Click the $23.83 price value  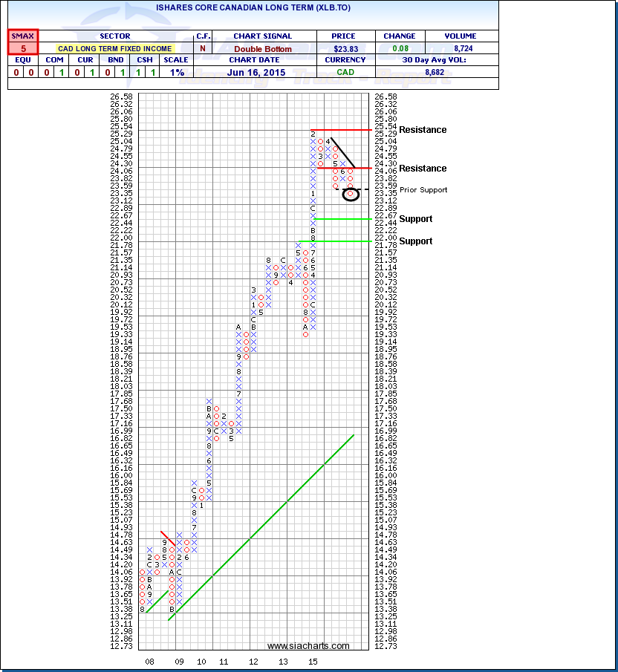(x=346, y=48)
